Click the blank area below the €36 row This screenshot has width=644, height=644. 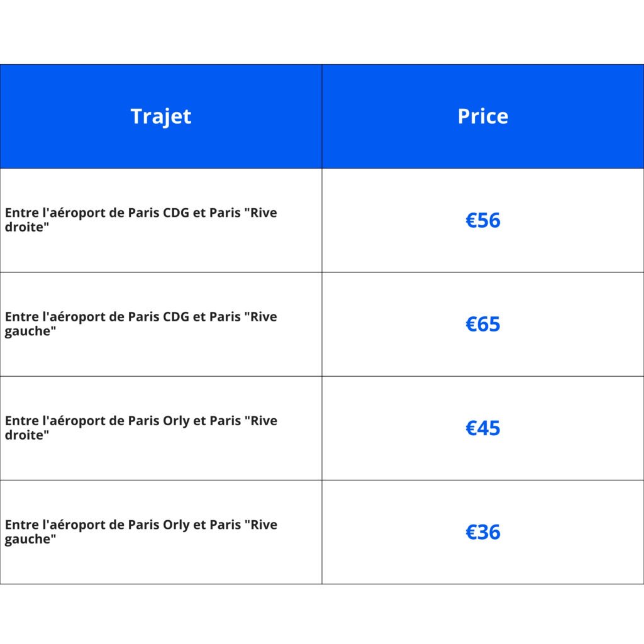[x=322, y=614]
